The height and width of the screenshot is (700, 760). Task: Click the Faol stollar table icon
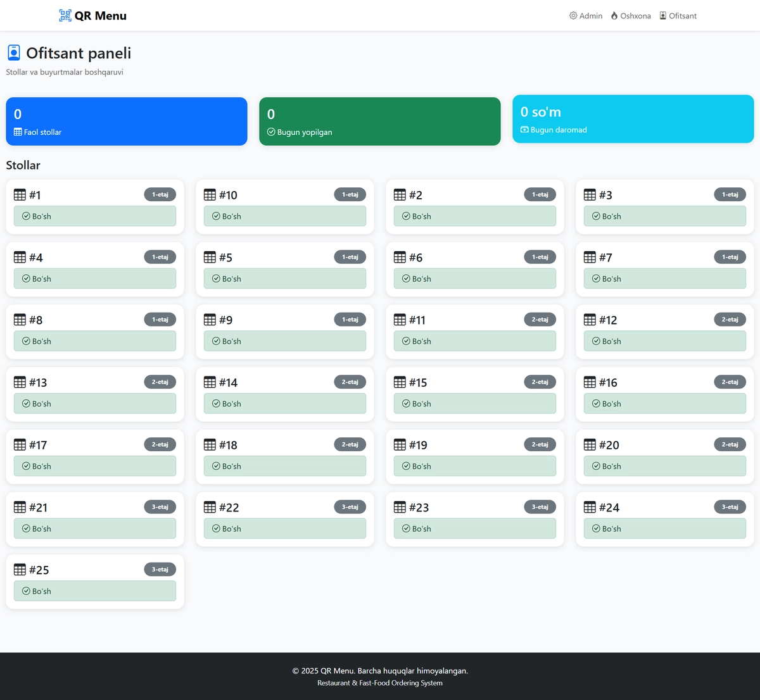point(18,132)
